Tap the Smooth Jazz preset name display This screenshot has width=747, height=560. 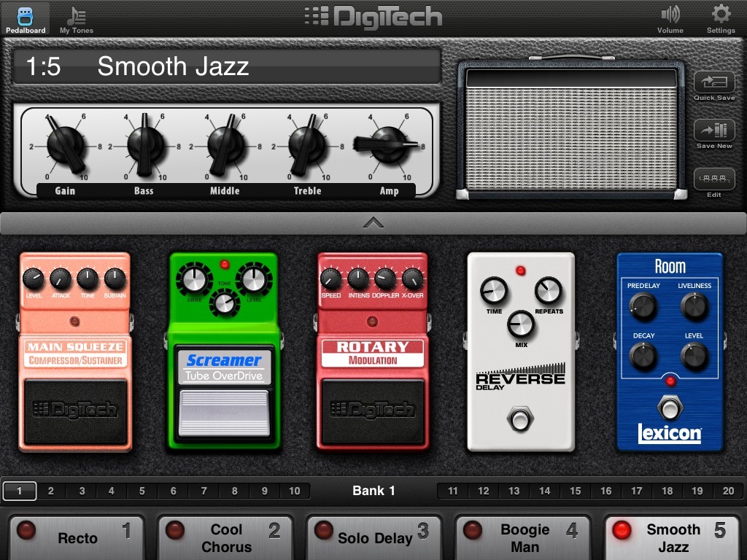click(227, 66)
